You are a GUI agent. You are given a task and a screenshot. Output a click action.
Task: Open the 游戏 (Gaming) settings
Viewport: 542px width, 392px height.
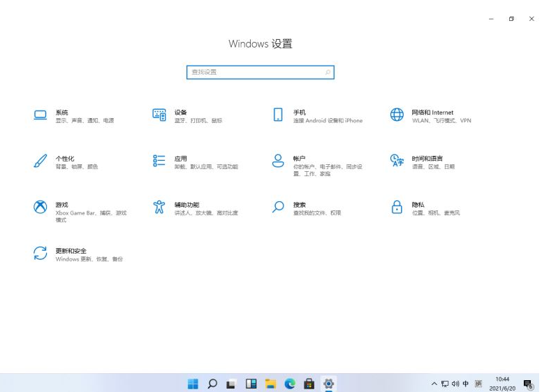61,205
